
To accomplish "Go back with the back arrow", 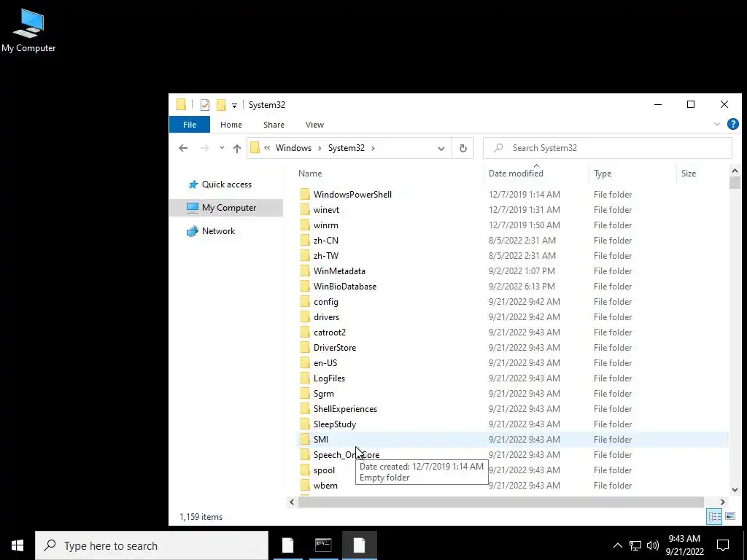I will click(x=183, y=148).
